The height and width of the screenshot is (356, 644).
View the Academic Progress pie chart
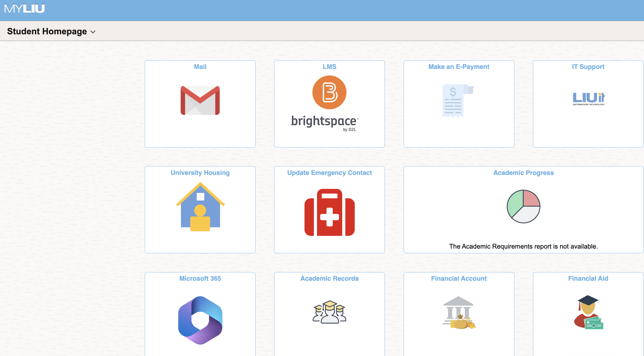pos(523,206)
